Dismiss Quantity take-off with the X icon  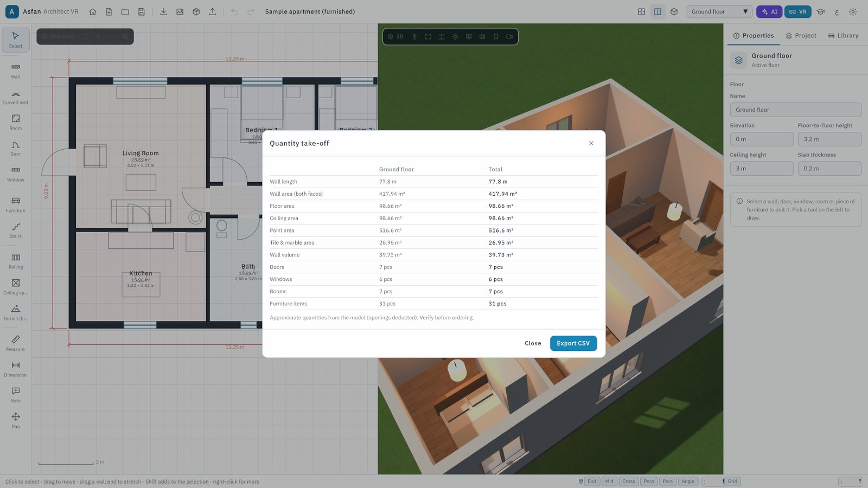coord(591,143)
